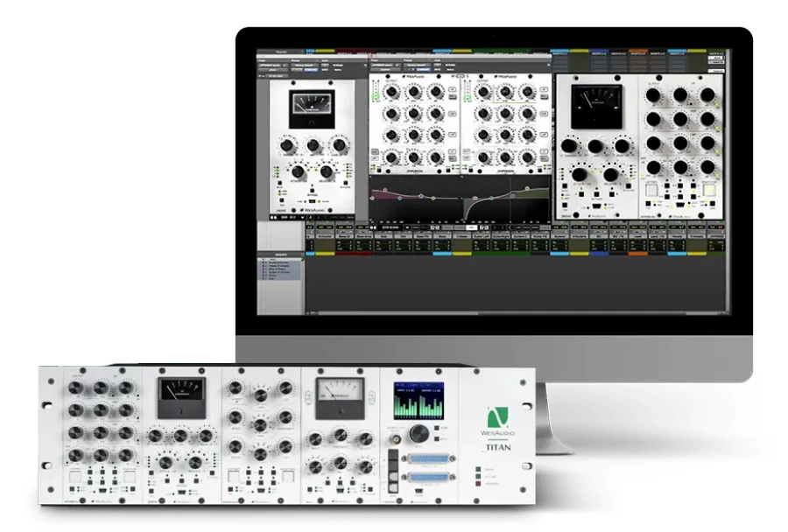Adjust Threshold knob in small Dione plugin window

tap(287, 145)
